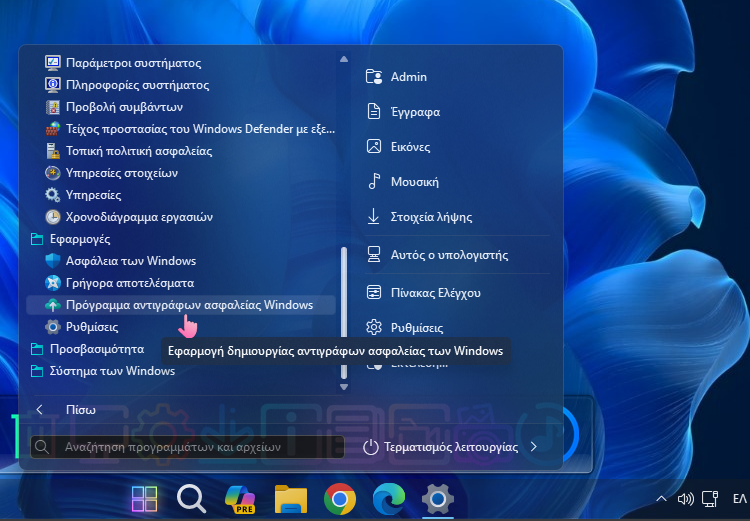
Task: Open Ρυθμίσεις gear icon in right pane
Action: pos(374,327)
